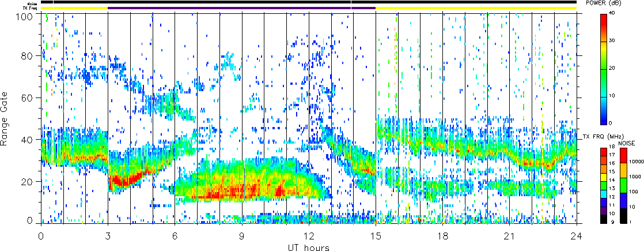Select the 'UT hours' axis title
The image size is (644, 251).
309,247
